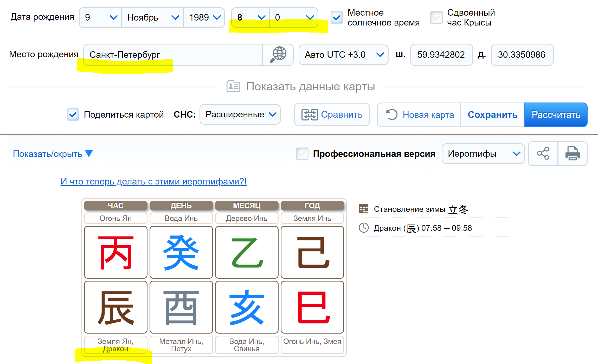Click the globe search icon for birthplace
The height and width of the screenshot is (364, 598).
click(278, 55)
